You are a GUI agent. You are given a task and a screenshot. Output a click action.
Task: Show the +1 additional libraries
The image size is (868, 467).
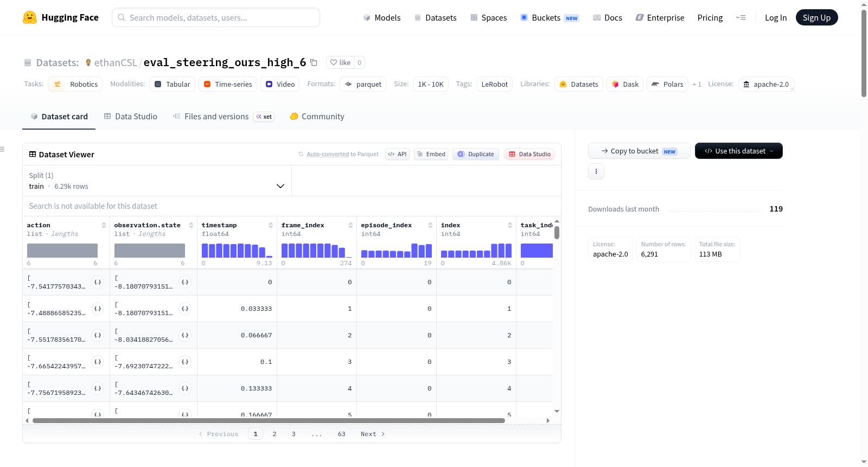point(697,84)
